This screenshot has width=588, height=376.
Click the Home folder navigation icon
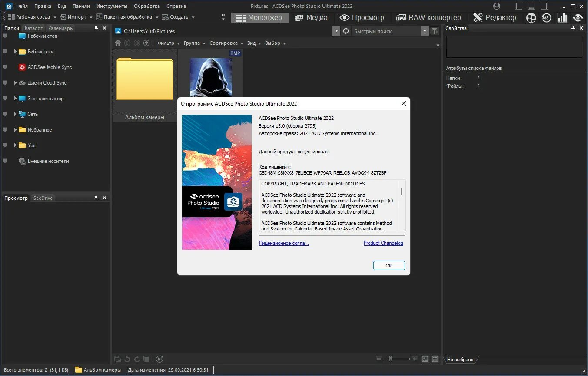click(x=118, y=43)
